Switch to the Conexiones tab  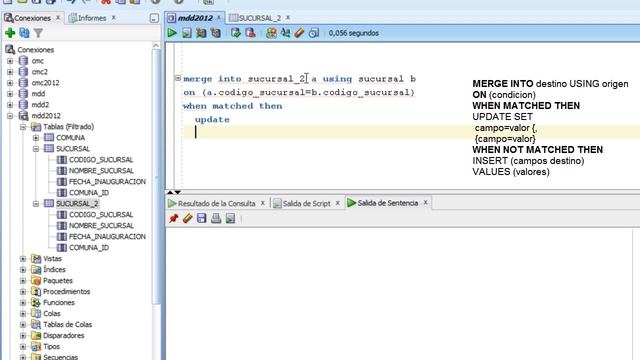click(x=32, y=18)
